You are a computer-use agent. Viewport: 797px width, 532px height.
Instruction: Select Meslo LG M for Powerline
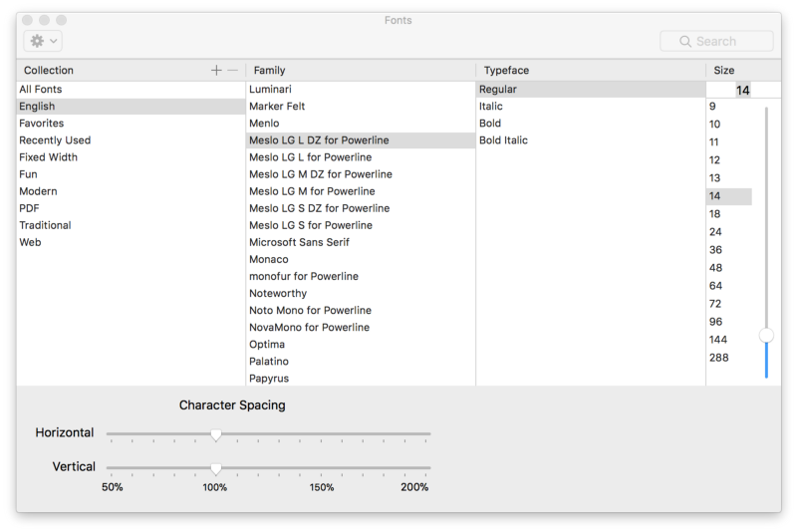pos(361,191)
